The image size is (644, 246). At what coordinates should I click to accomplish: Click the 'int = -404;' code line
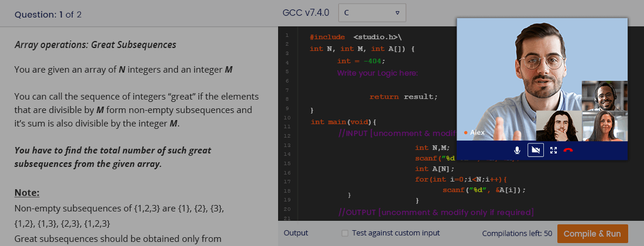[x=361, y=61]
